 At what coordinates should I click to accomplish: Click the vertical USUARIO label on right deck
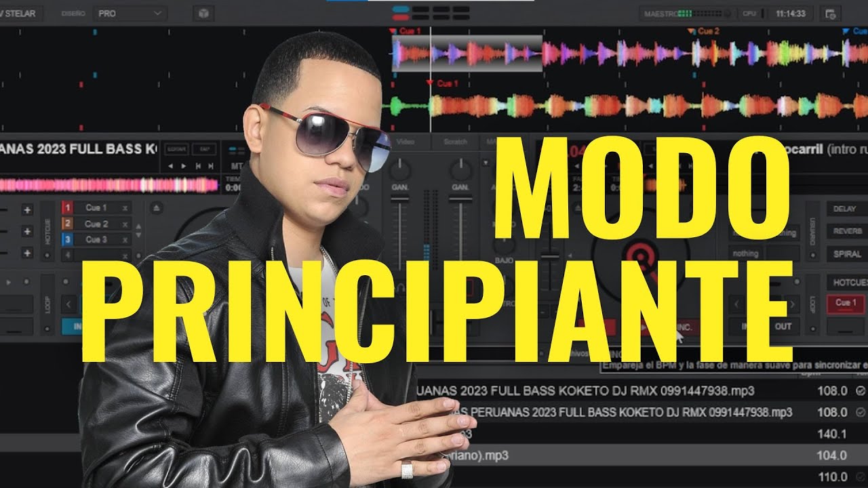tap(812, 231)
